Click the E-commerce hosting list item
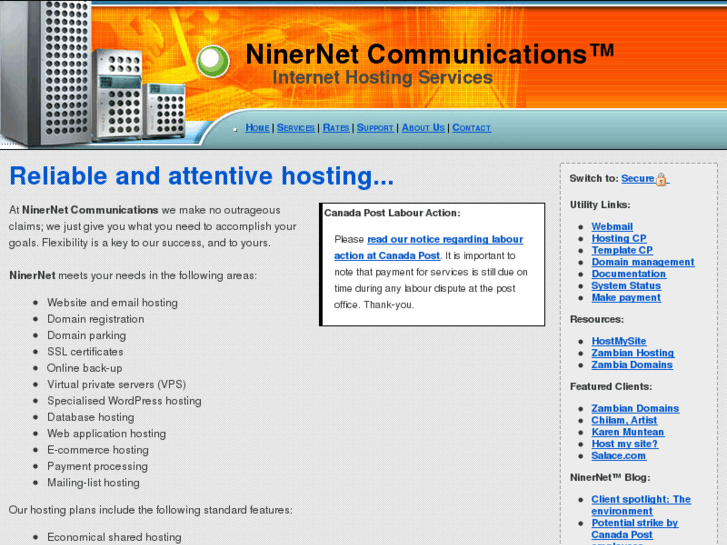The width and height of the screenshot is (727, 545). click(98, 450)
